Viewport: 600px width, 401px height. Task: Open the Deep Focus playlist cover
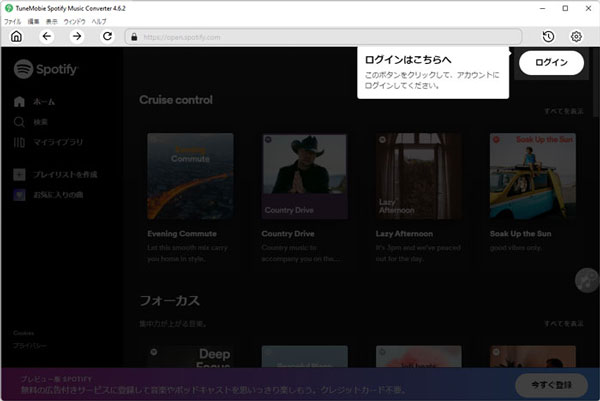tap(190, 357)
